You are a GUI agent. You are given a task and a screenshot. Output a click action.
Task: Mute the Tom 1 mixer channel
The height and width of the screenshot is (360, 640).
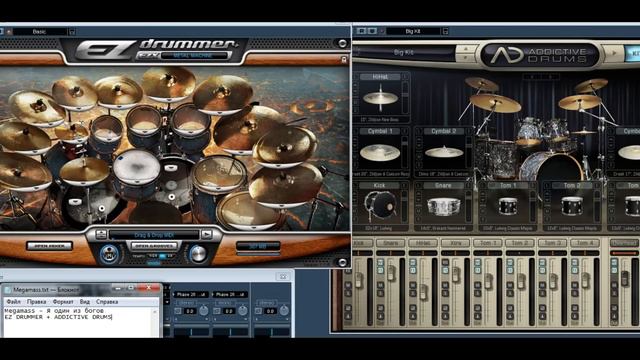tap(478, 285)
